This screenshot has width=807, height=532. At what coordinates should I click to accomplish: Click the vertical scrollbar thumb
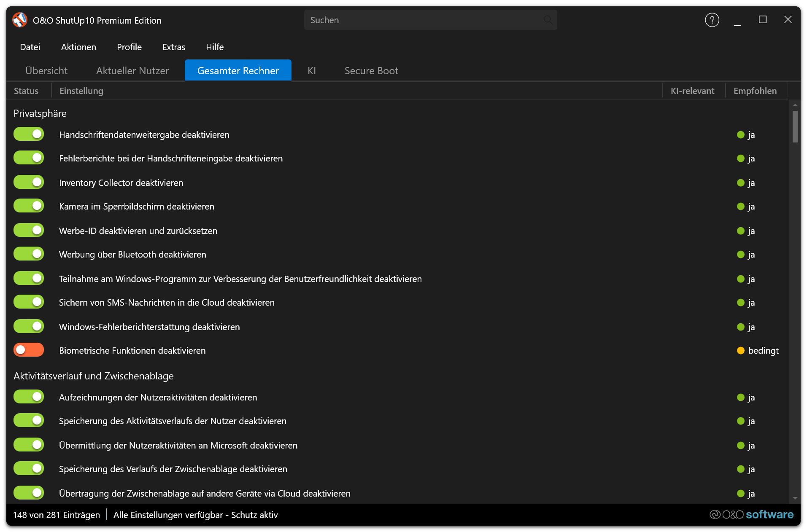795,126
